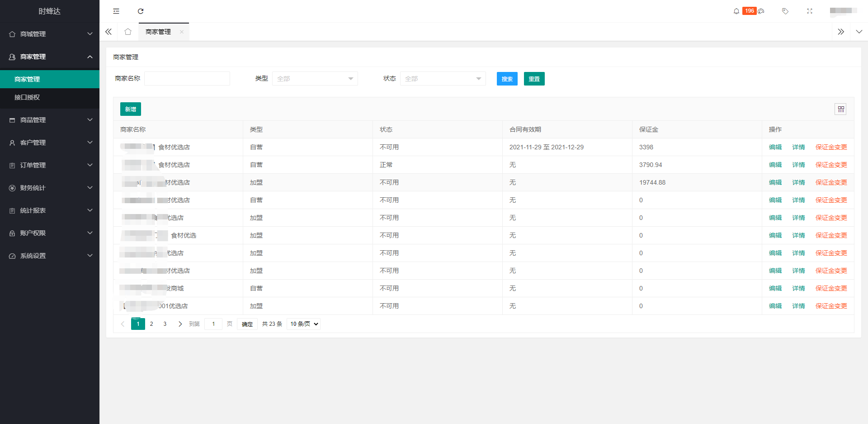This screenshot has width=868, height=424.
Task: Open the notification bell icon
Action: pos(736,11)
